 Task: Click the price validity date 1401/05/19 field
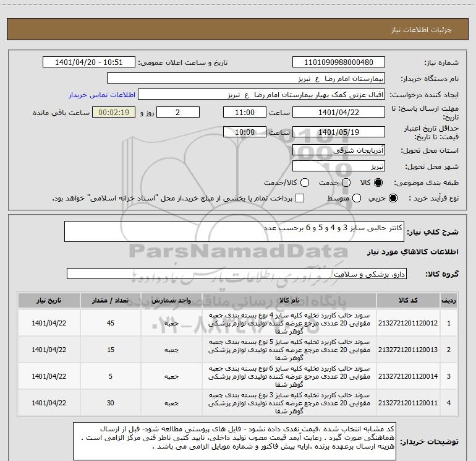click(x=339, y=132)
